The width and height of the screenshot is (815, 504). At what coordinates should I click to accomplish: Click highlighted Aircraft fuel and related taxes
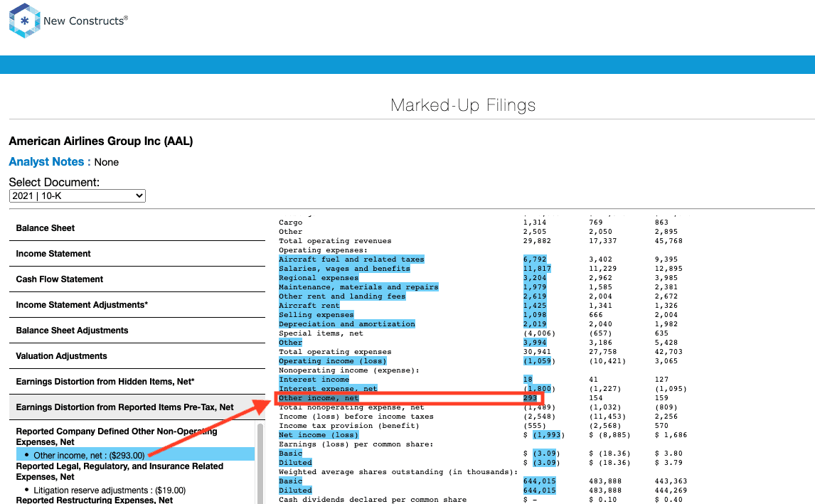click(x=351, y=259)
